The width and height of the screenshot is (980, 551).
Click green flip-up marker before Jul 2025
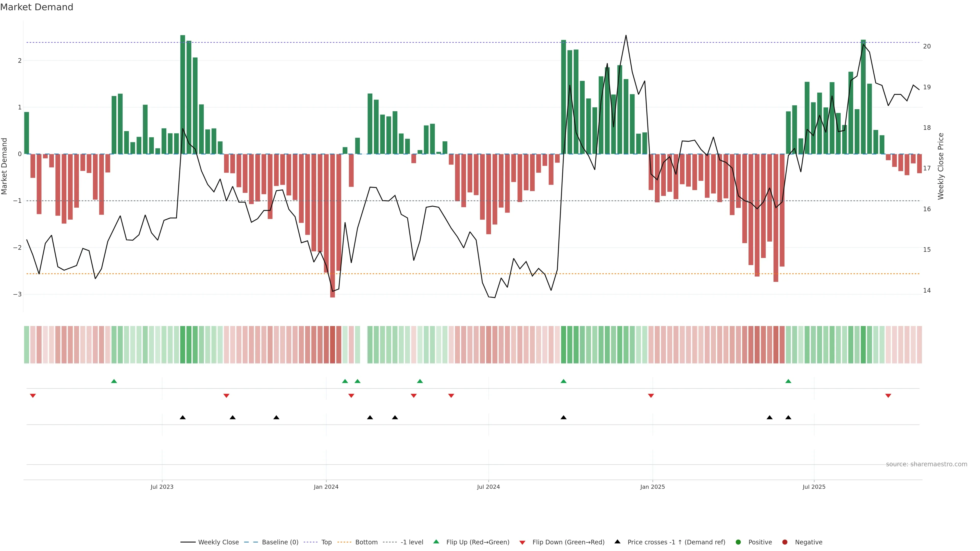point(788,381)
